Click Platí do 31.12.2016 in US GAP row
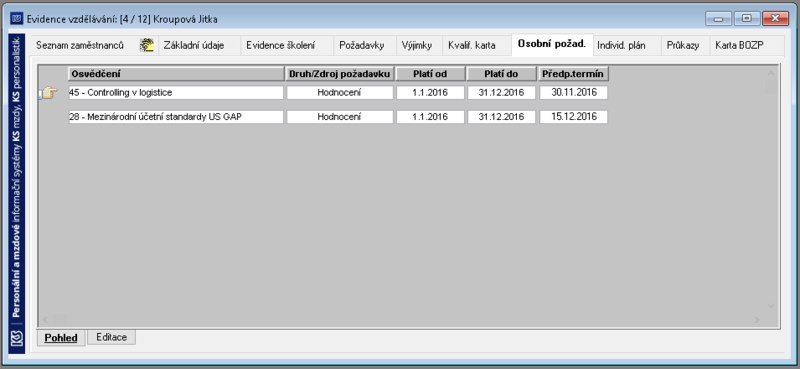The width and height of the screenshot is (800, 369). pyautogui.click(x=501, y=117)
